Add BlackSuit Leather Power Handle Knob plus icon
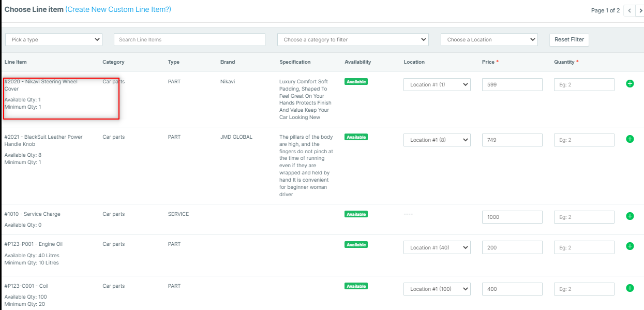This screenshot has width=644, height=310. coord(630,139)
